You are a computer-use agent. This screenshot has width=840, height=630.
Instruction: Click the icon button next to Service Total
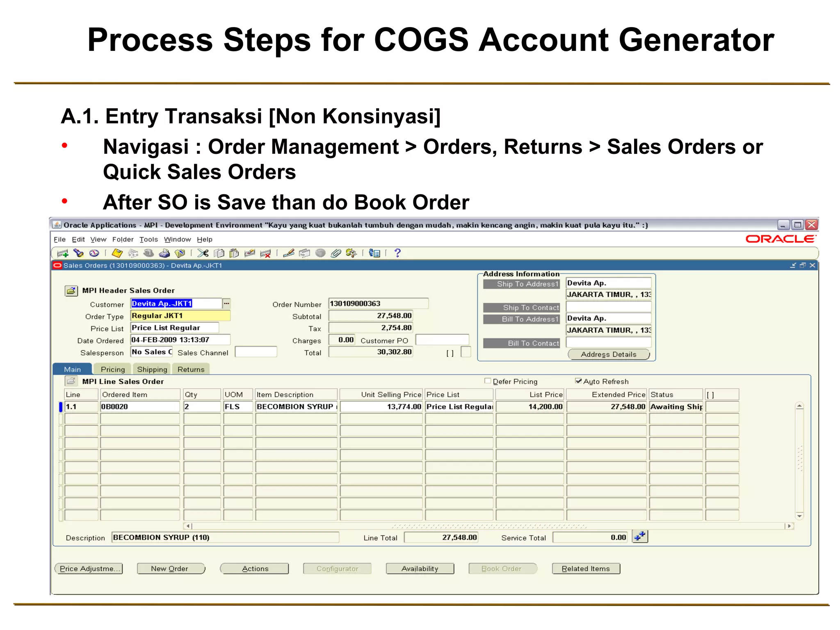pos(640,536)
